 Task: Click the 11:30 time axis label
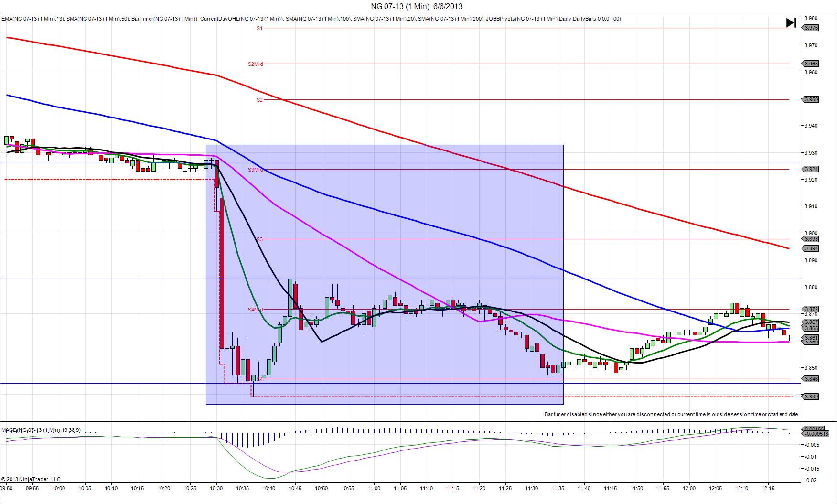(x=532, y=488)
